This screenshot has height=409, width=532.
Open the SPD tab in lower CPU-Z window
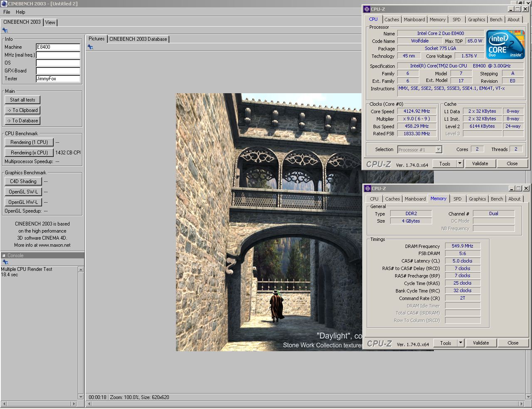[x=458, y=199]
